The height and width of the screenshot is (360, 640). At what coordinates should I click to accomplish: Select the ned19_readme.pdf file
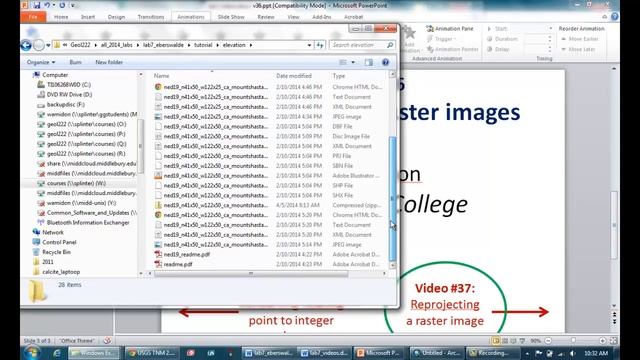[187, 254]
